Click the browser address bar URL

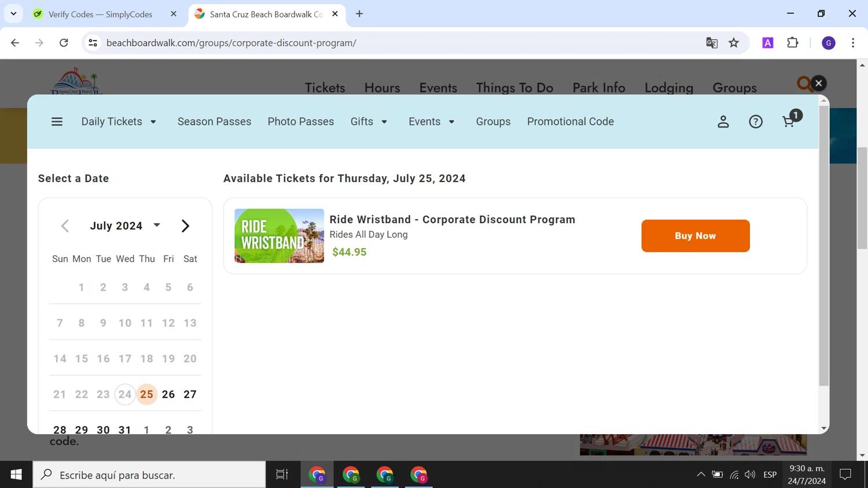click(x=231, y=43)
